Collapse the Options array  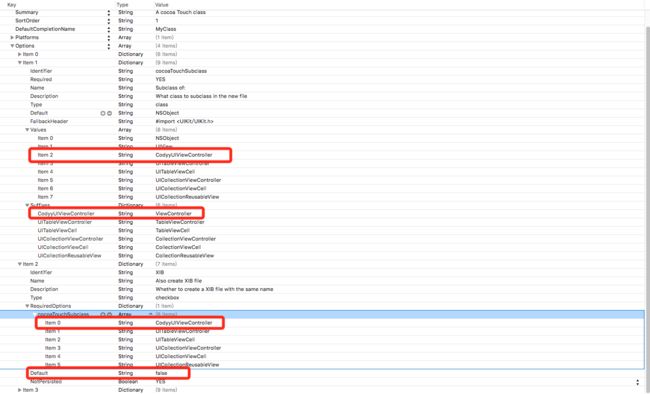12,46
